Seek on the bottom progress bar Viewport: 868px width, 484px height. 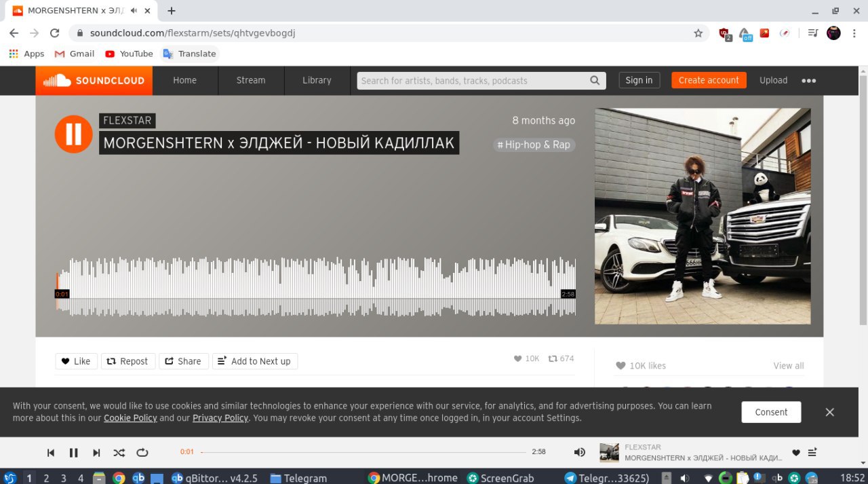click(x=363, y=452)
